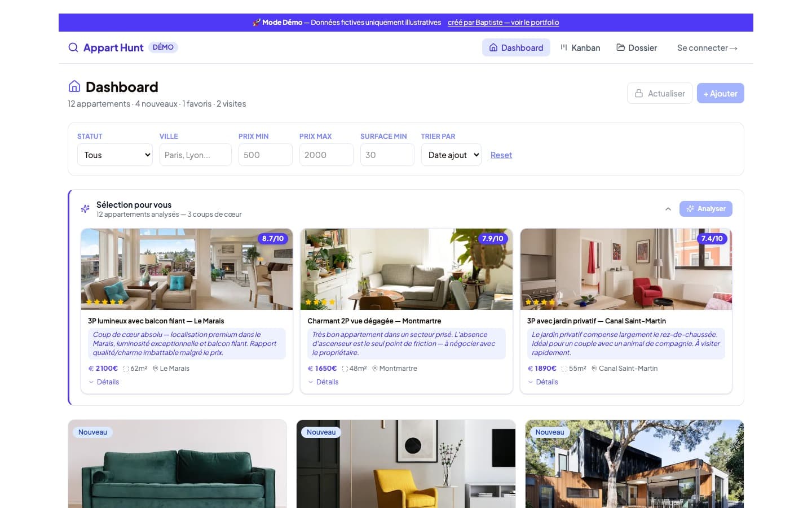Click the Ville filter input field
The image size is (812, 508).
[x=195, y=155]
